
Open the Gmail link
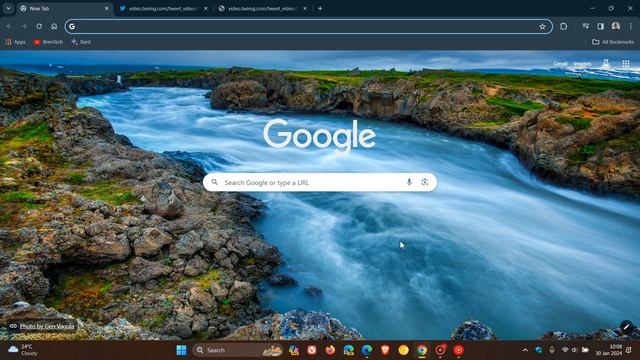pyautogui.click(x=560, y=64)
